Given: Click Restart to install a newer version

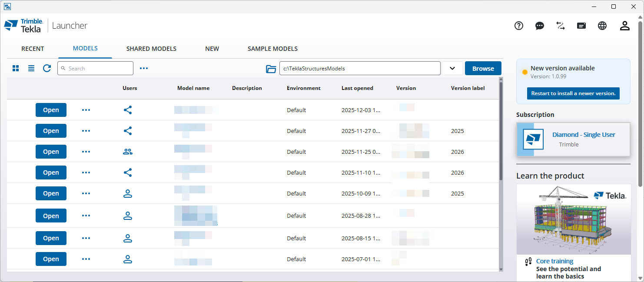Looking at the screenshot, I should click(x=573, y=93).
